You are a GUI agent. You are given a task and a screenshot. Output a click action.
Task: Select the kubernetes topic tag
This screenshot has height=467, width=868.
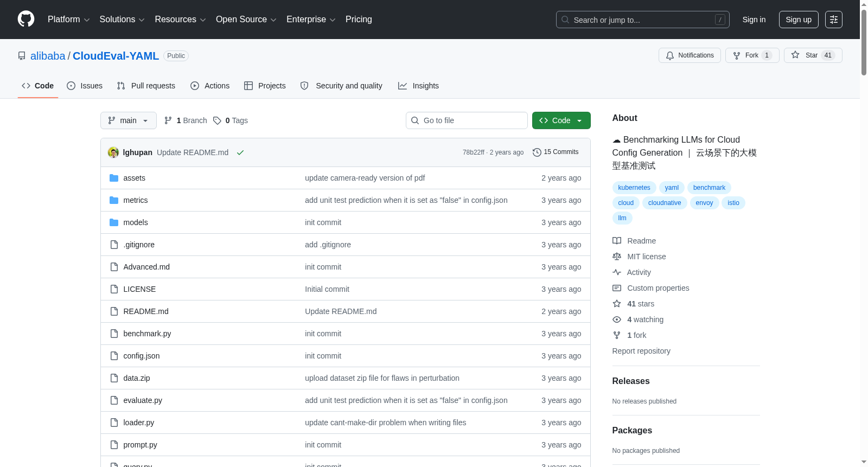(634, 188)
